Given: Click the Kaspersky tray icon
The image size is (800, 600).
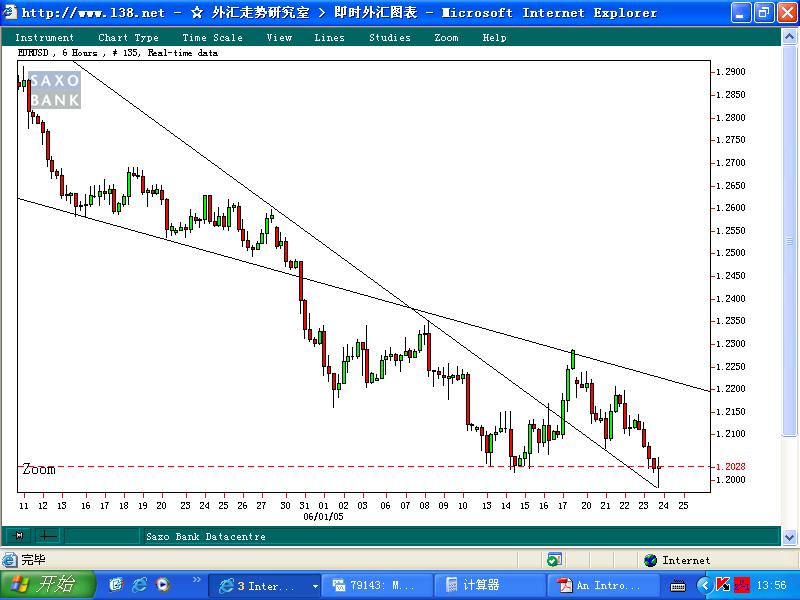Looking at the screenshot, I should [x=722, y=585].
